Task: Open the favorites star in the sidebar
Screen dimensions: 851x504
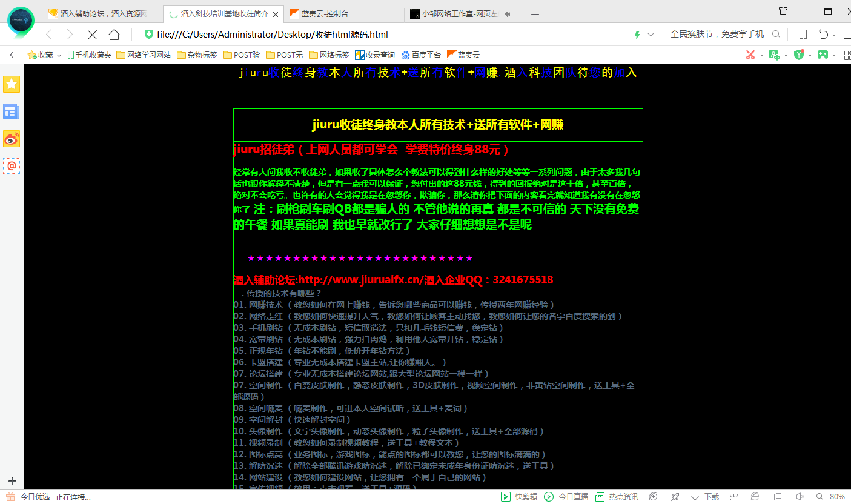Action: pos(12,84)
